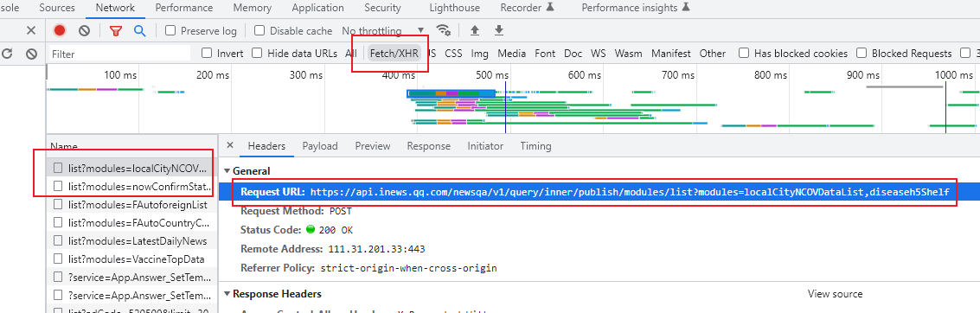Open the Application panel
Image resolution: width=980 pixels, height=313 pixels.
click(317, 8)
